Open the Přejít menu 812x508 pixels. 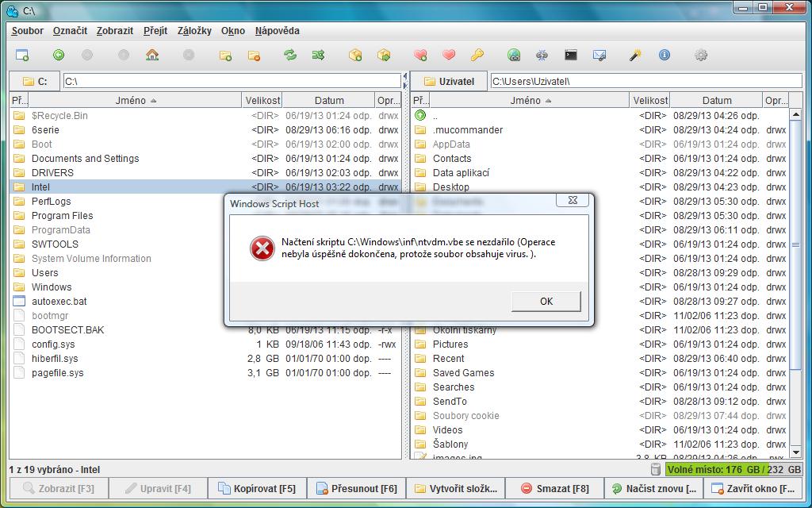(x=155, y=31)
